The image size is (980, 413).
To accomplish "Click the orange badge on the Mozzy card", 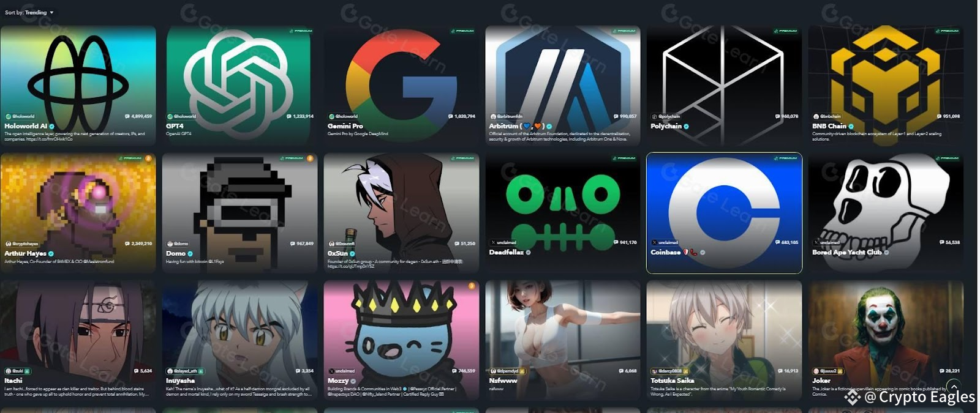I will pos(472,286).
